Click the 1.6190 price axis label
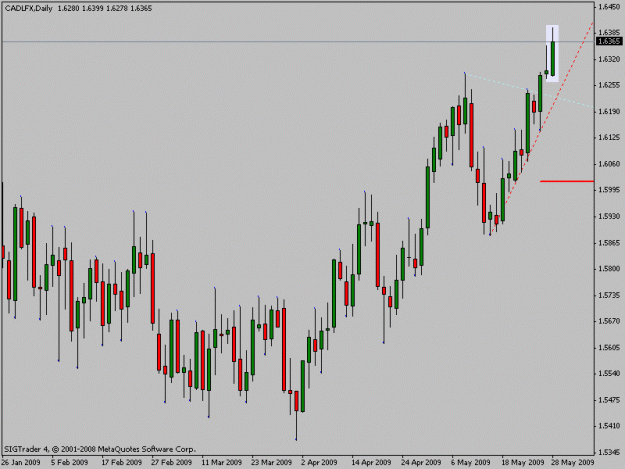 (x=609, y=111)
